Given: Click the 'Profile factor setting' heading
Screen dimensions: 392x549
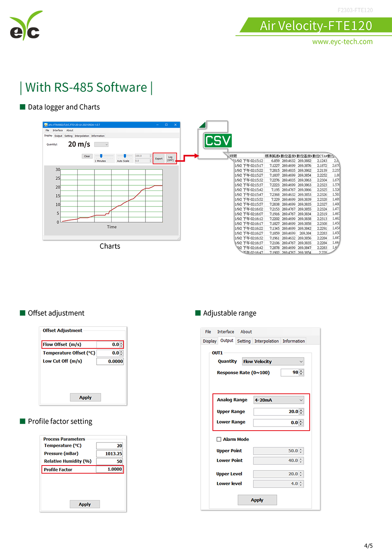Looking at the screenshot, I should click(60, 421).
